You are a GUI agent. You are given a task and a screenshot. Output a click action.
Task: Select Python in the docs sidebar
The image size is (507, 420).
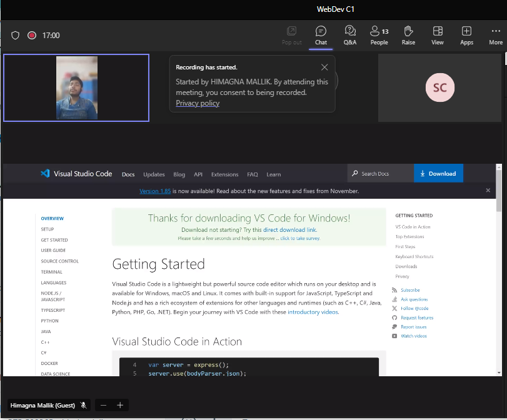click(50, 321)
